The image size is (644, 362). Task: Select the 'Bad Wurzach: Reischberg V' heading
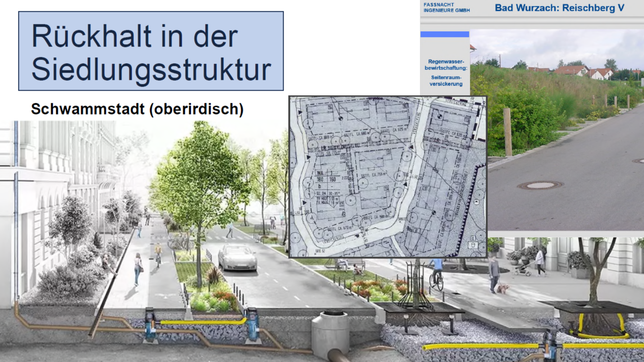click(x=559, y=8)
